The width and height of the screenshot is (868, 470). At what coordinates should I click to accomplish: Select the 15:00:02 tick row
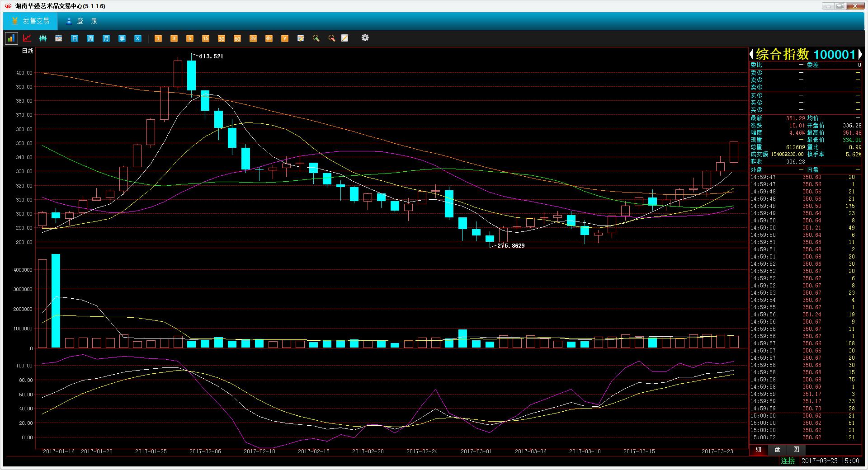point(806,437)
